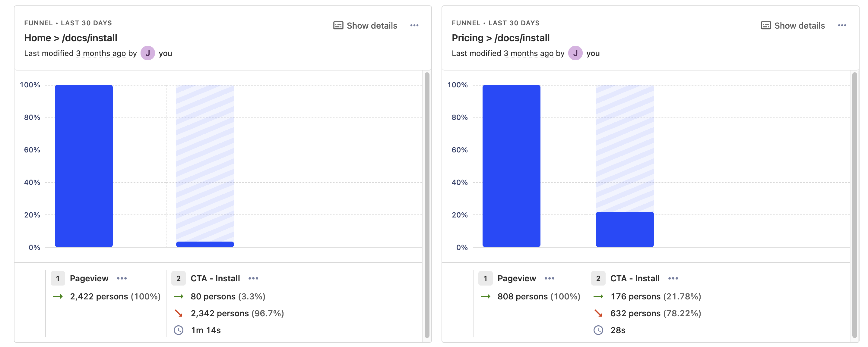Click the J avatar on Home funnel card

148,53
